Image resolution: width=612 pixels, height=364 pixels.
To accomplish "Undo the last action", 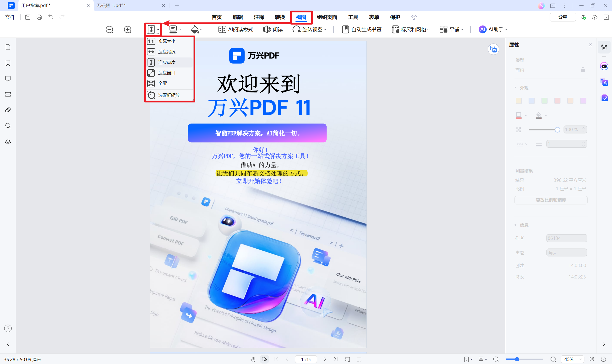I will 51,17.
